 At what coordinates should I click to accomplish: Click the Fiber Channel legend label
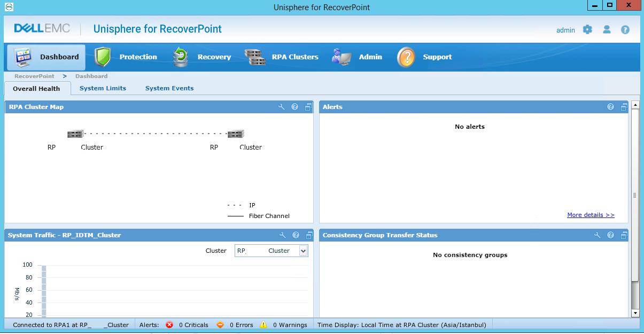point(269,216)
